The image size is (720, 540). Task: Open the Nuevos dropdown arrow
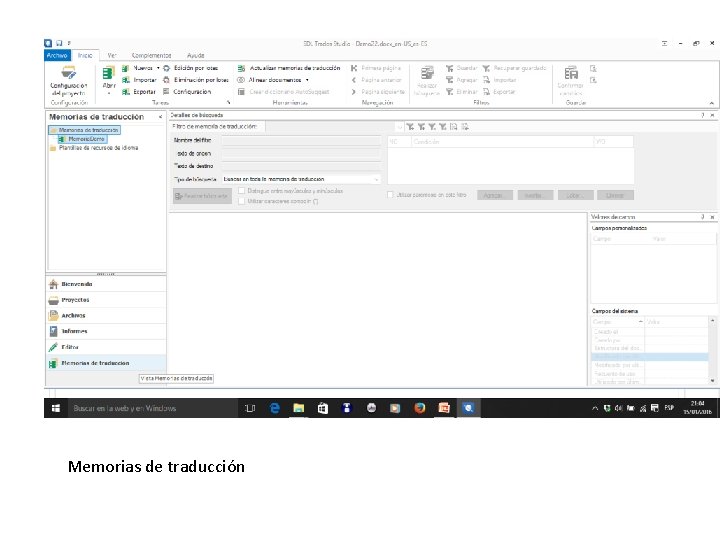[x=158, y=68]
